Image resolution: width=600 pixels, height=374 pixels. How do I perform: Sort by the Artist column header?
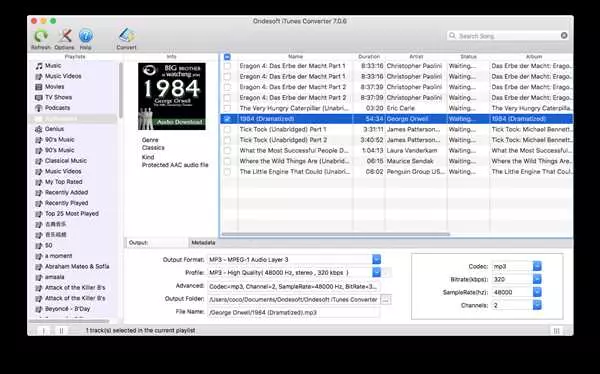click(416, 57)
